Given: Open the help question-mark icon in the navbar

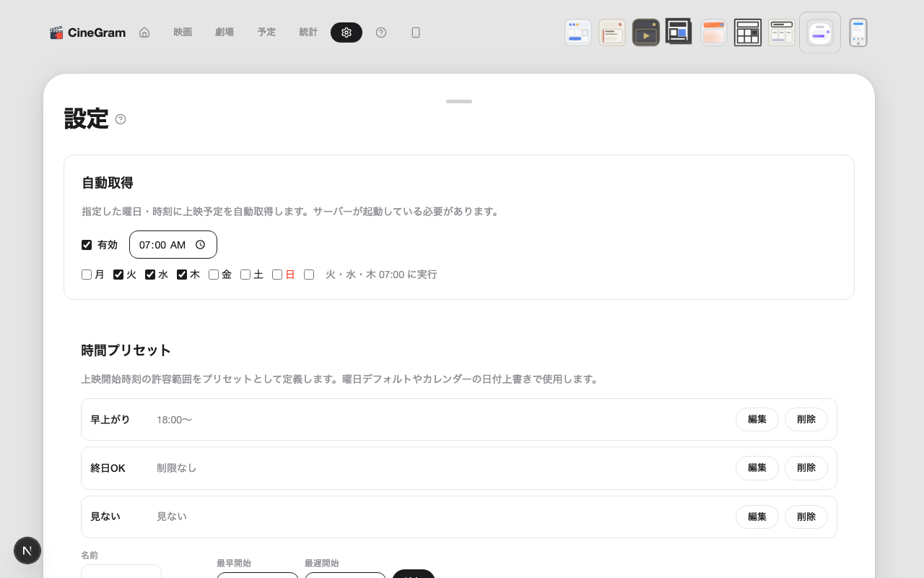Looking at the screenshot, I should [381, 33].
